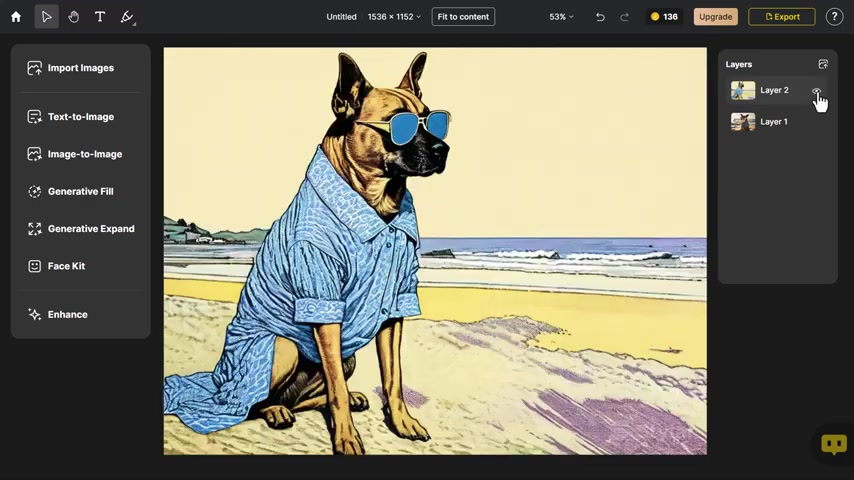
Task: Choose the Text tool
Action: point(100,17)
